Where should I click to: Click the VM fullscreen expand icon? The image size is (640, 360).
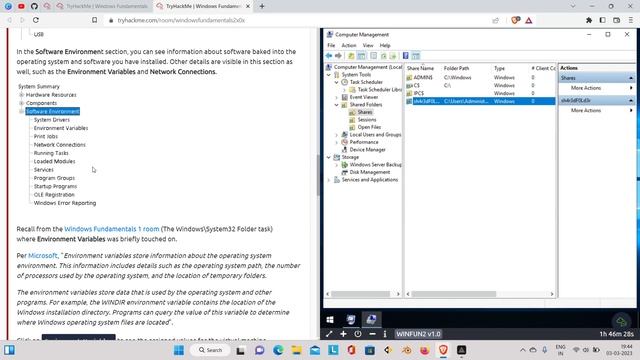point(329,334)
